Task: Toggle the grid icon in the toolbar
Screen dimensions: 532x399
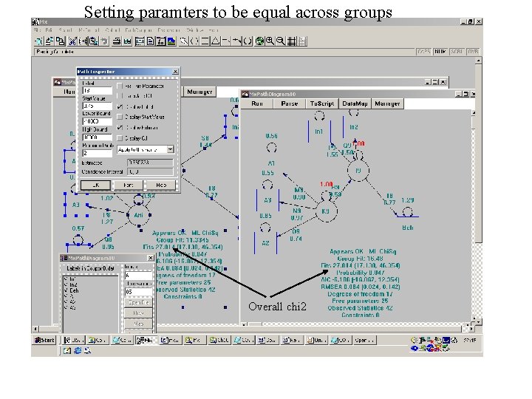Action: pos(291,41)
